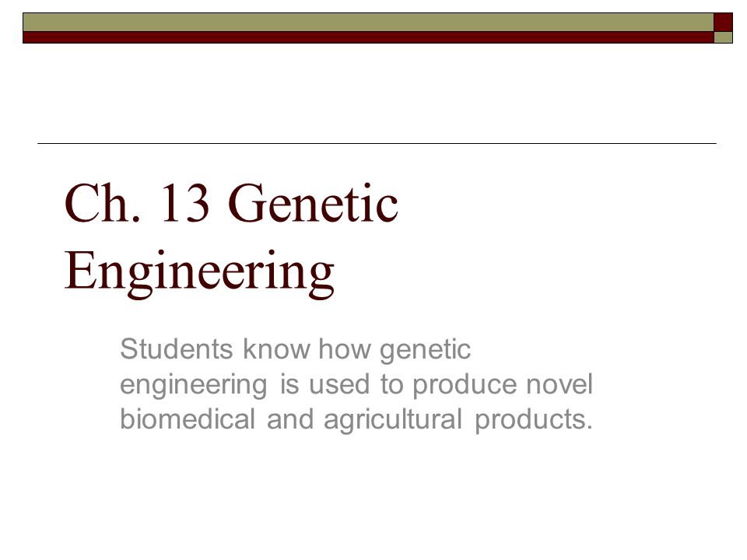Click the word "Ch." in the title
747x560 pixels.
[x=103, y=203]
